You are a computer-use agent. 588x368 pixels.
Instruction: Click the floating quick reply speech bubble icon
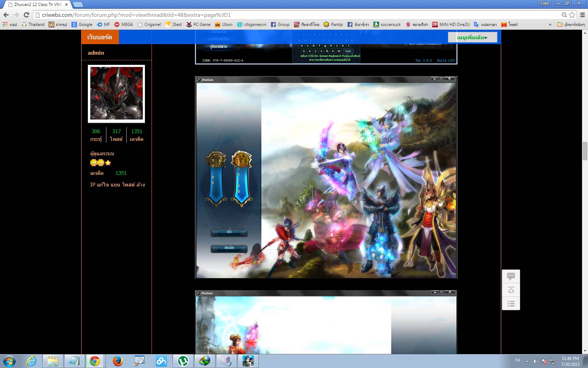pyautogui.click(x=511, y=277)
